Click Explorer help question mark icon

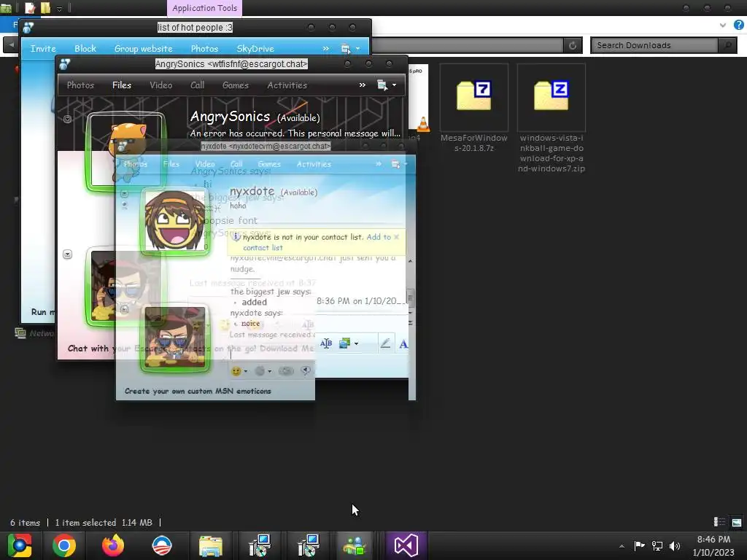click(x=739, y=25)
